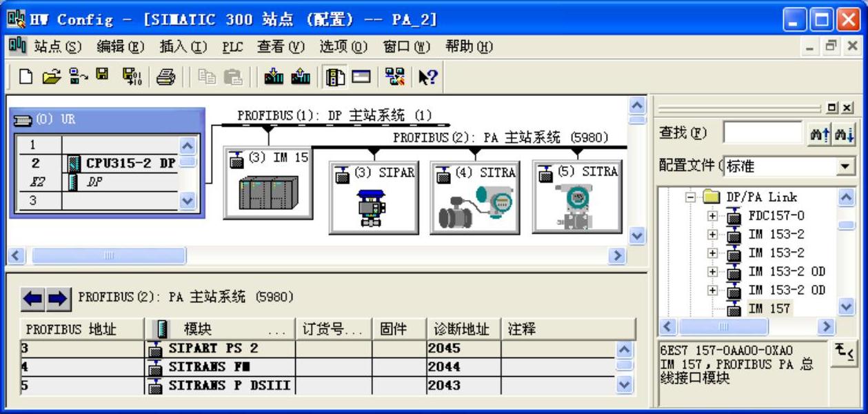The image size is (868, 414).
Task: Click the catalog info toggle button
Action: click(843, 353)
